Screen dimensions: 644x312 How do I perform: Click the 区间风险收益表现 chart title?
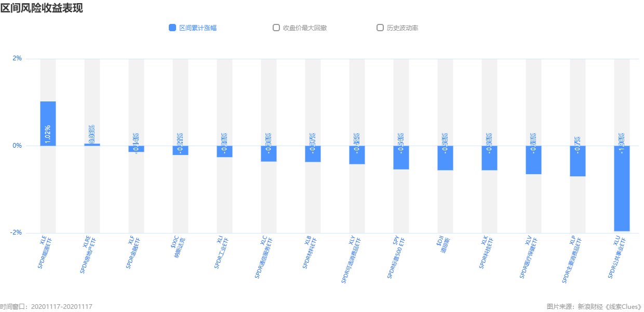point(42,8)
